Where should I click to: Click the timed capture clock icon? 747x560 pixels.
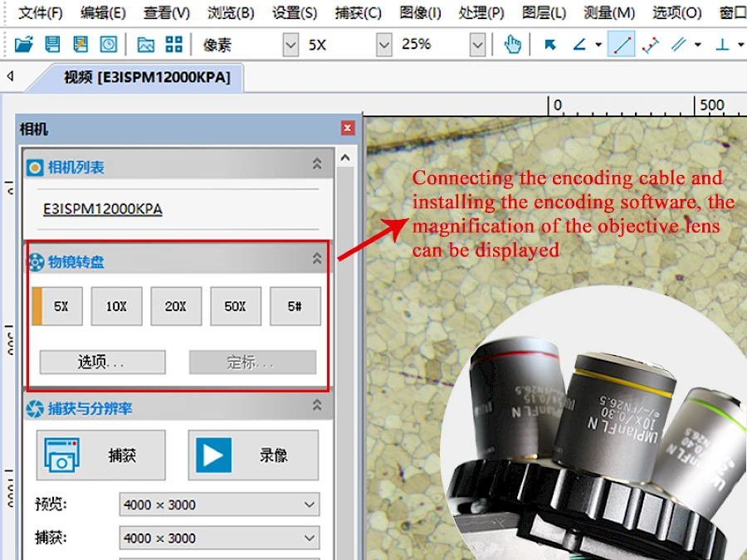click(108, 44)
